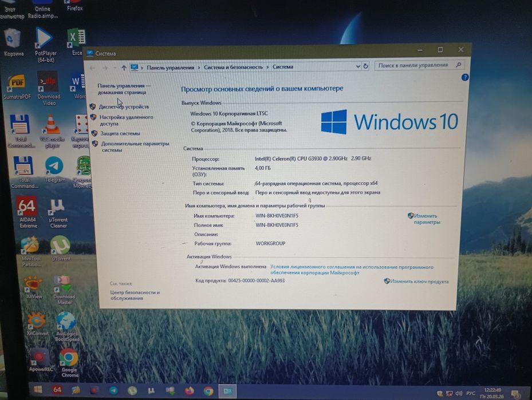Launch AIDA64 Extreme from the desktop
The image size is (532, 400).
coord(27,212)
